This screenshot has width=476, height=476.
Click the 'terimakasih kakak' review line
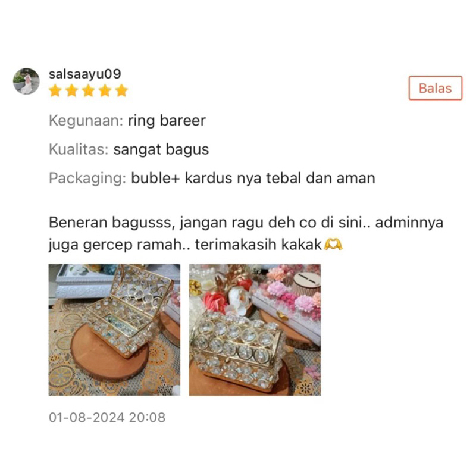point(258,245)
